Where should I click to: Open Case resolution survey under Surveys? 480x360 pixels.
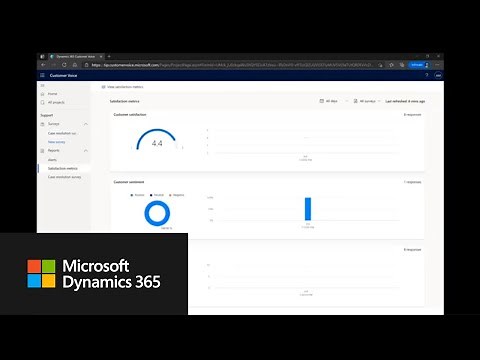pyautogui.click(x=62, y=133)
